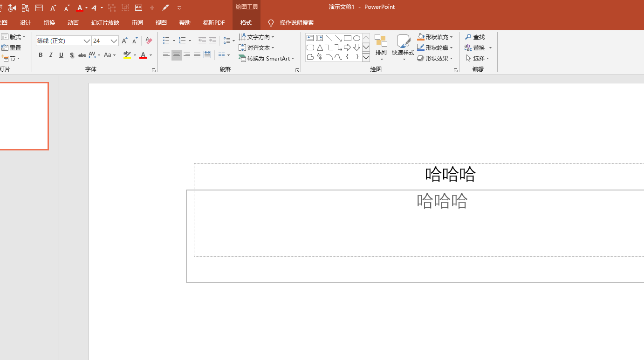
Task: Click the 重置 reset button
Action: [x=11, y=48]
